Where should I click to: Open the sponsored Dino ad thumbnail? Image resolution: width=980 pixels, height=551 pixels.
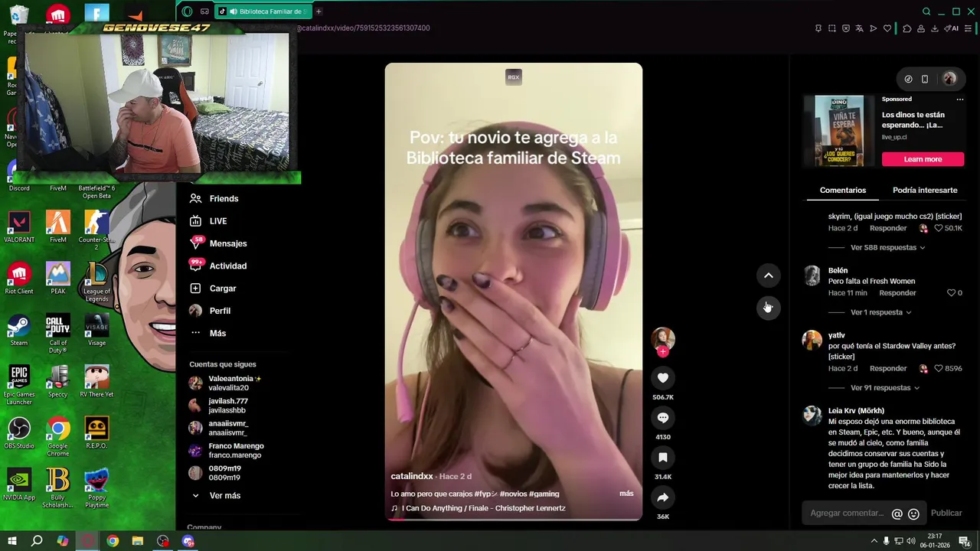pos(839,131)
